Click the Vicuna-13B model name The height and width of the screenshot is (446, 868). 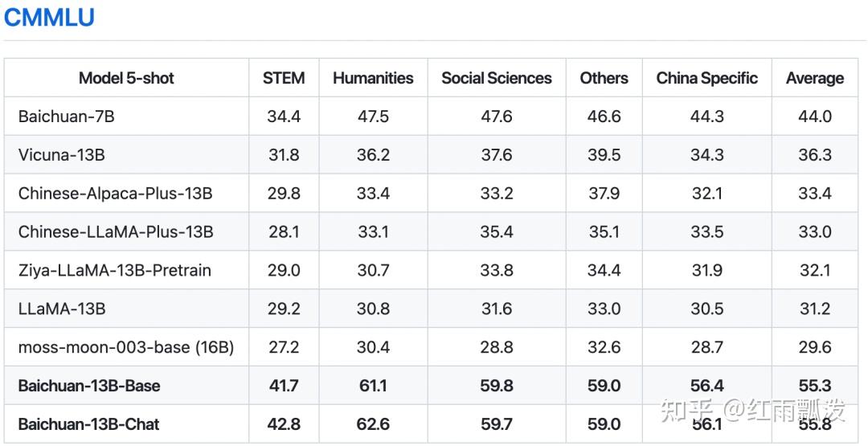(62, 155)
